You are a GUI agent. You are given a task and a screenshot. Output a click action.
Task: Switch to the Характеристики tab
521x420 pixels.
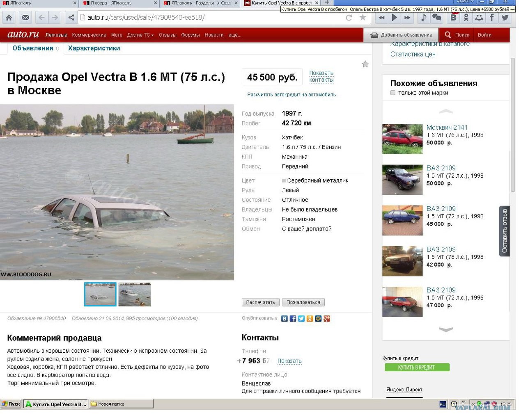[x=94, y=48]
